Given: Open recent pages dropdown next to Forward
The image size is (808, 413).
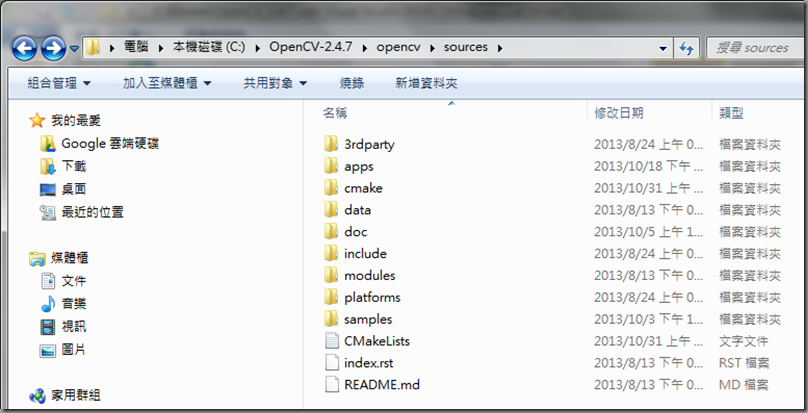Looking at the screenshot, I should [74, 49].
